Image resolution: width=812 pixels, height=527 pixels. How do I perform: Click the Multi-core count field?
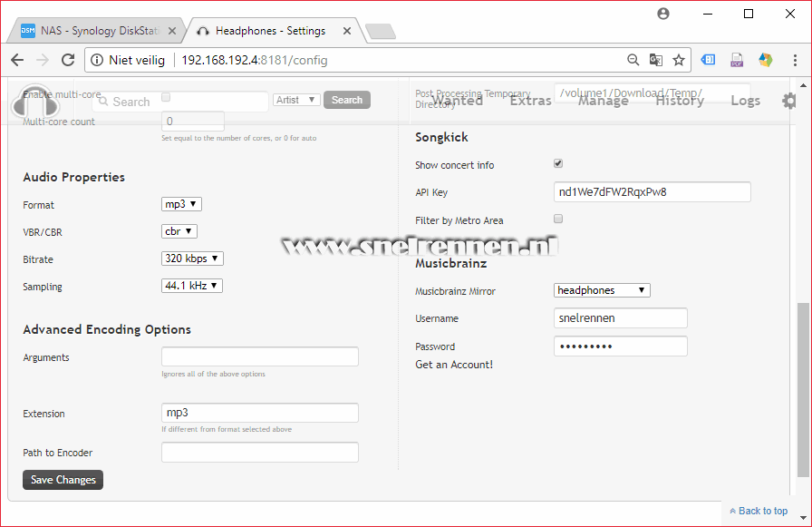point(193,122)
